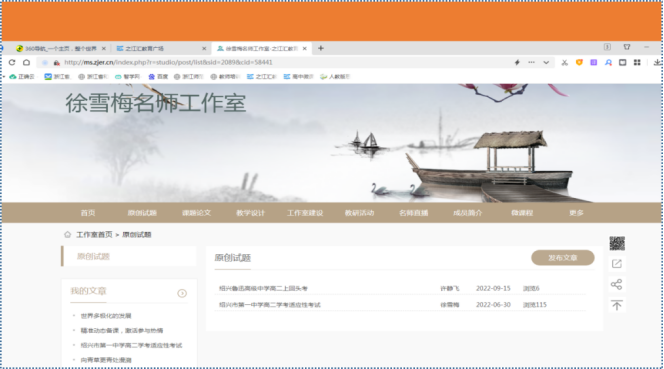The image size is (664, 369).
Task: Open the 教研活动 navigation menu item
Action: point(359,213)
